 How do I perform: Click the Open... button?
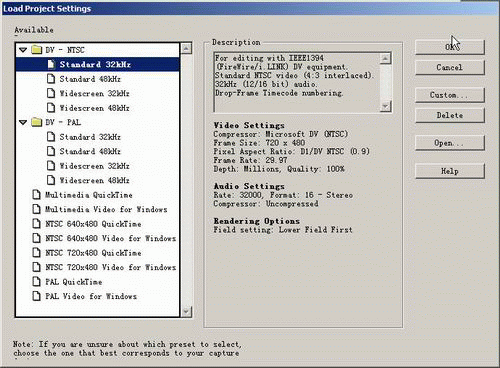point(450,143)
